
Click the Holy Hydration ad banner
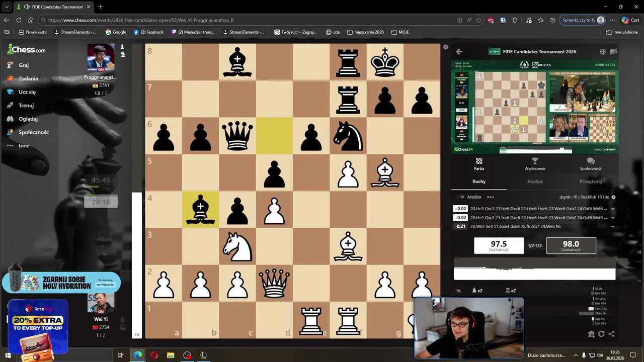pos(61,283)
